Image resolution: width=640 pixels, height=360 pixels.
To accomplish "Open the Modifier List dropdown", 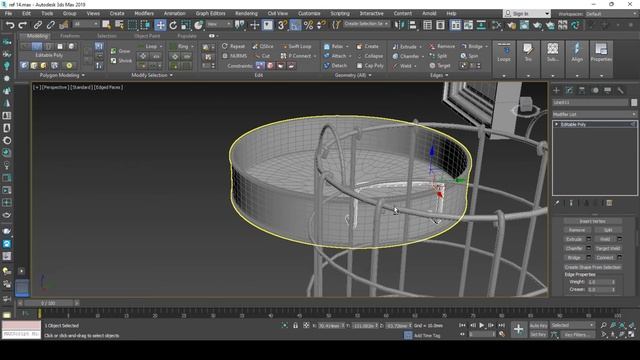I will (x=595, y=114).
